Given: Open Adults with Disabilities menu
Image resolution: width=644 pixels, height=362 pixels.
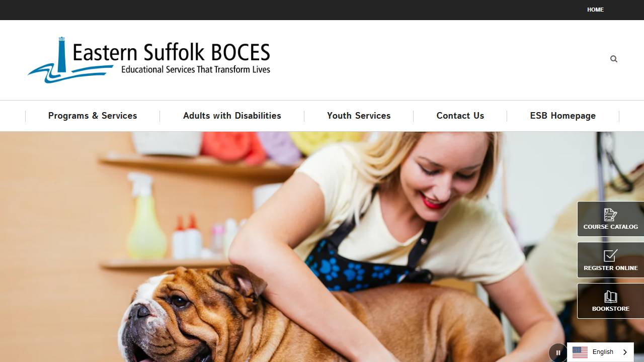Looking at the screenshot, I should click(x=232, y=116).
